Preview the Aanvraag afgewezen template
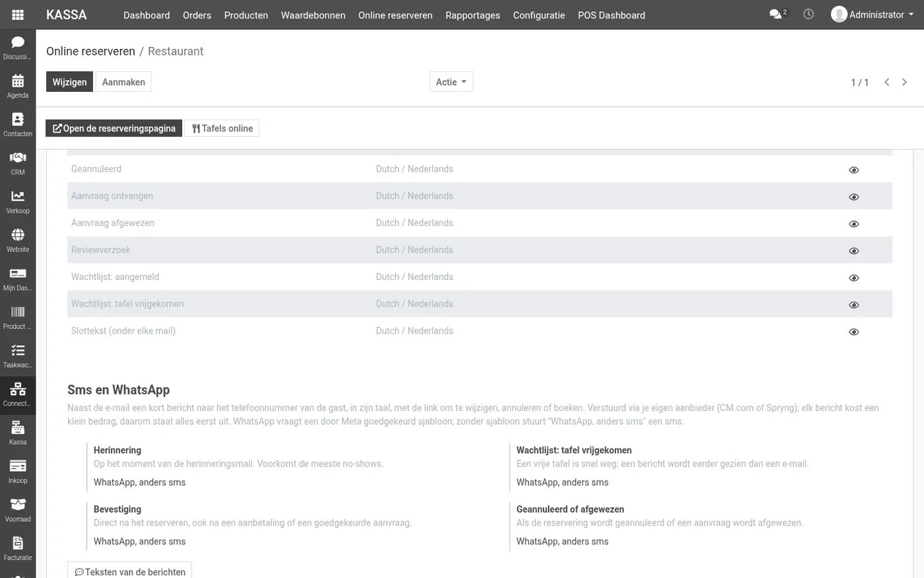This screenshot has height=578, width=924. [853, 224]
